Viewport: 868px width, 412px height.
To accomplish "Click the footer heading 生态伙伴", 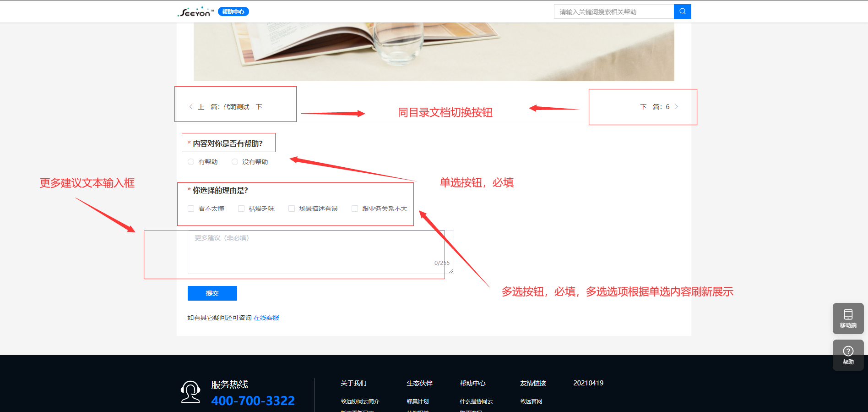I will point(419,383).
